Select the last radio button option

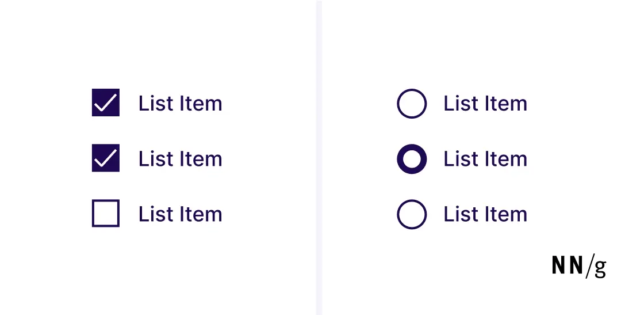[x=412, y=214]
